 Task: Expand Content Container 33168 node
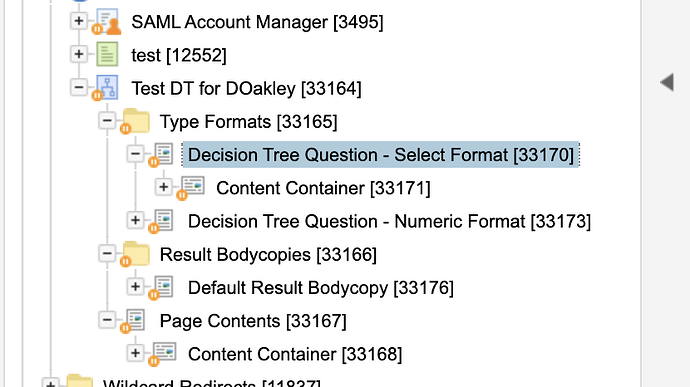point(135,353)
